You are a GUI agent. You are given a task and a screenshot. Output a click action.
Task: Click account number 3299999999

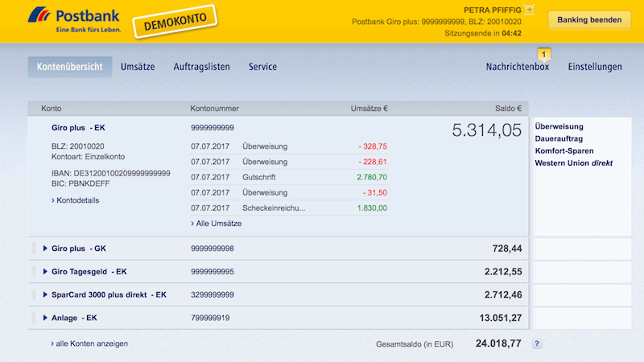213,294
